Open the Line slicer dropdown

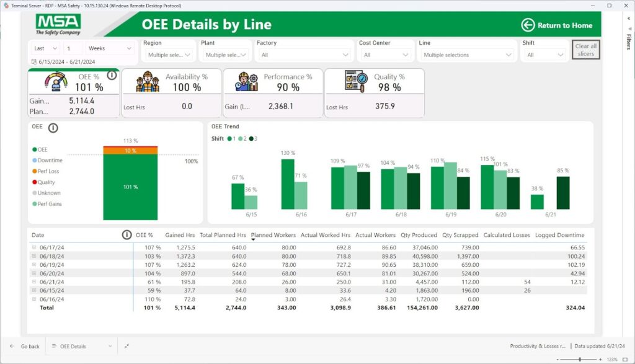tap(468, 55)
